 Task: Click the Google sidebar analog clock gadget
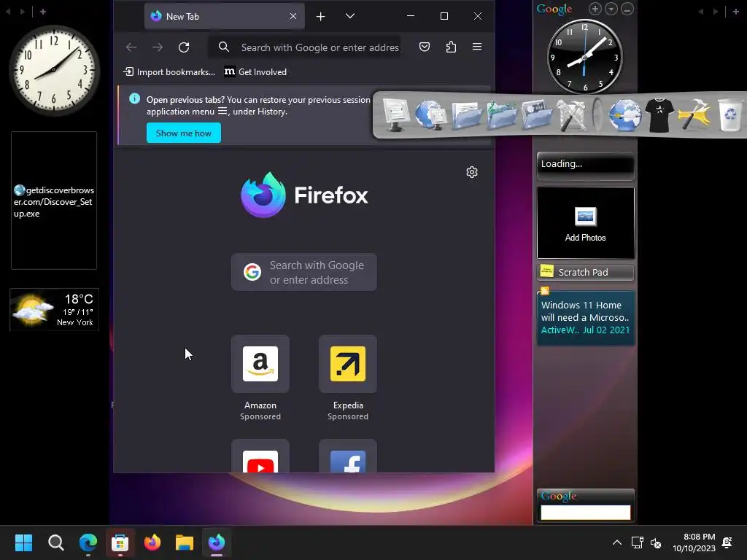point(584,57)
